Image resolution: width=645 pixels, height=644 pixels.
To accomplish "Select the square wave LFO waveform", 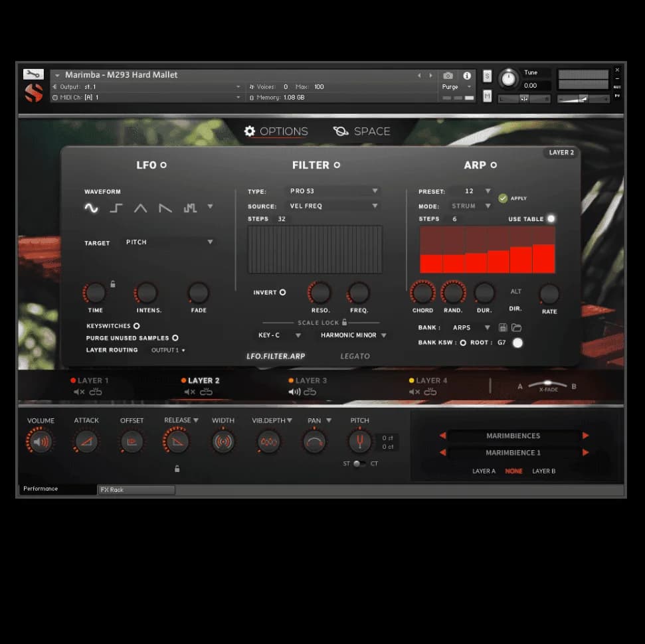I will point(116,208).
